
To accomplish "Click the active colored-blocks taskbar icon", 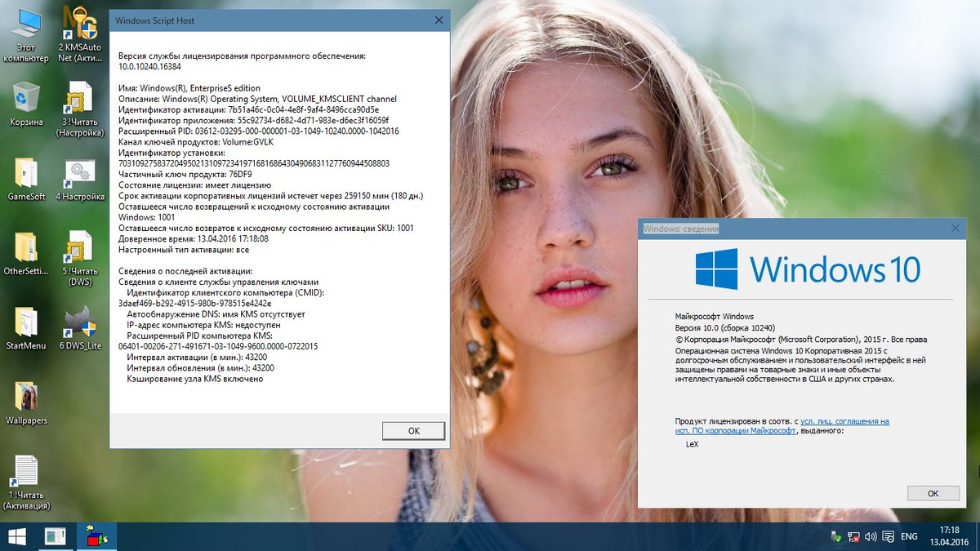I will tap(96, 536).
